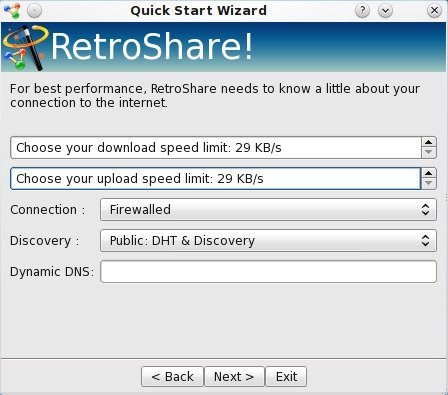
Task: Open the Discovery dropdown showing Public: DHT & Discovery
Action: 268,241
